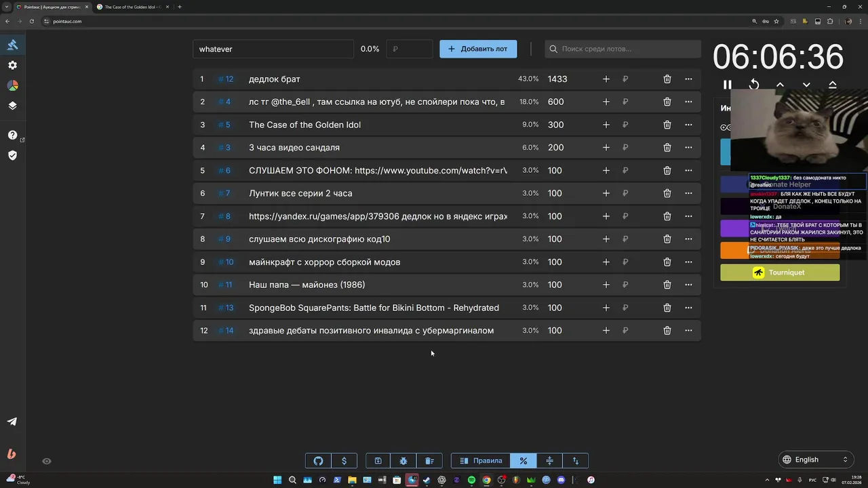This screenshot has width=868, height=488.
Task: Click the up-down arrows sort icon
Action: (x=576, y=461)
